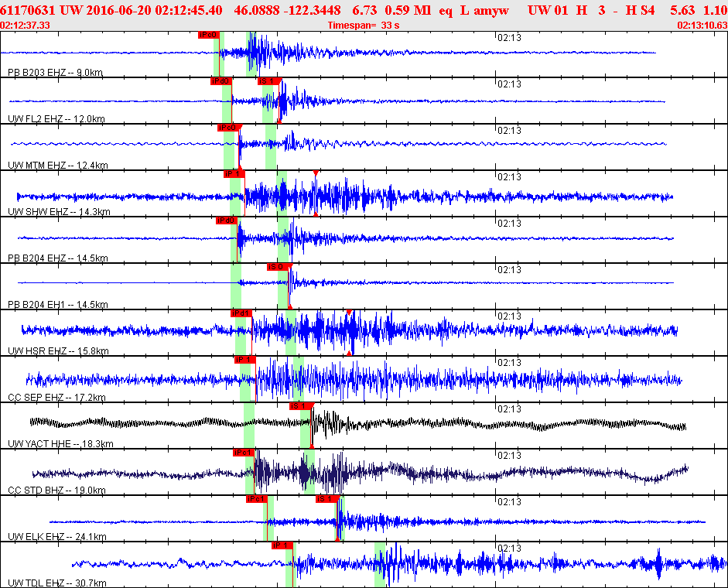Click the red triangle marker on UW HSR trace
This screenshot has width=728, height=588.
pyautogui.click(x=349, y=313)
